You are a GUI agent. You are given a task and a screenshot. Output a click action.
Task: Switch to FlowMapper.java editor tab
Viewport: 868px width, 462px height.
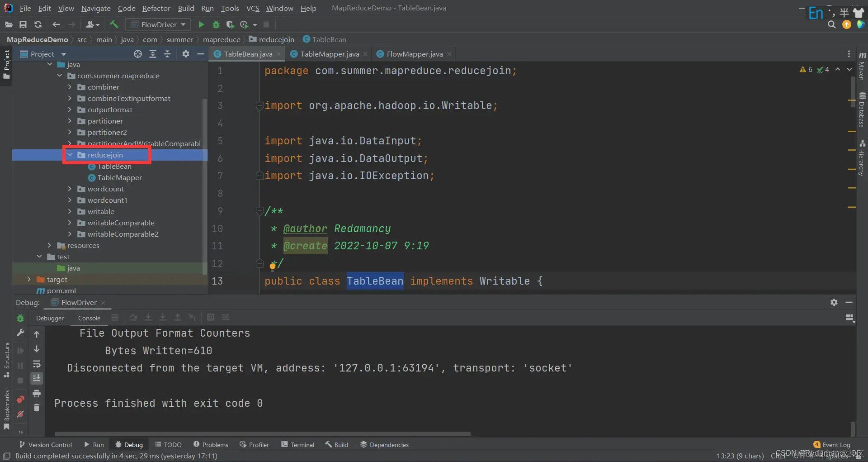(415, 54)
